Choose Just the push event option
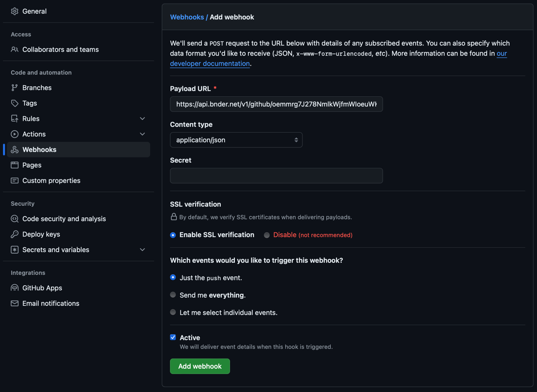The image size is (537, 392). (x=173, y=277)
